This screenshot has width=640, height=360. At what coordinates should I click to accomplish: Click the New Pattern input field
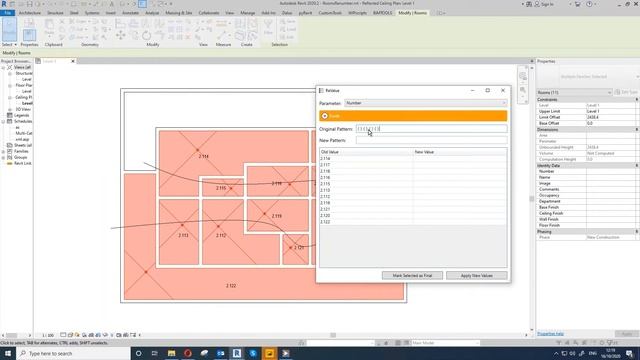click(x=431, y=140)
